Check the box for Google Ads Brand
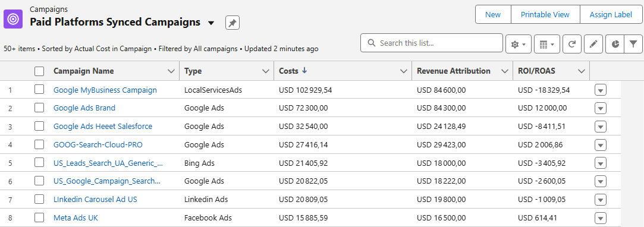644x227 pixels. pos(39,108)
